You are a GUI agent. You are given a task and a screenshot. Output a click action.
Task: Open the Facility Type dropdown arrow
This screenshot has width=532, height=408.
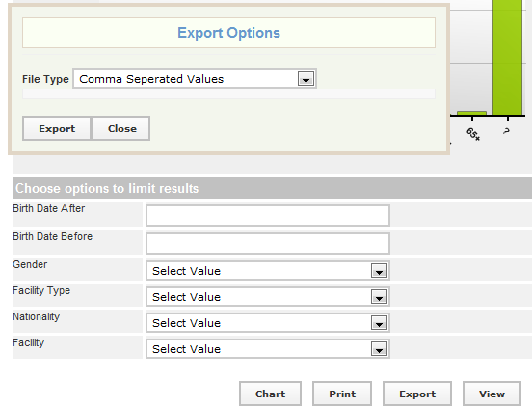click(379, 297)
